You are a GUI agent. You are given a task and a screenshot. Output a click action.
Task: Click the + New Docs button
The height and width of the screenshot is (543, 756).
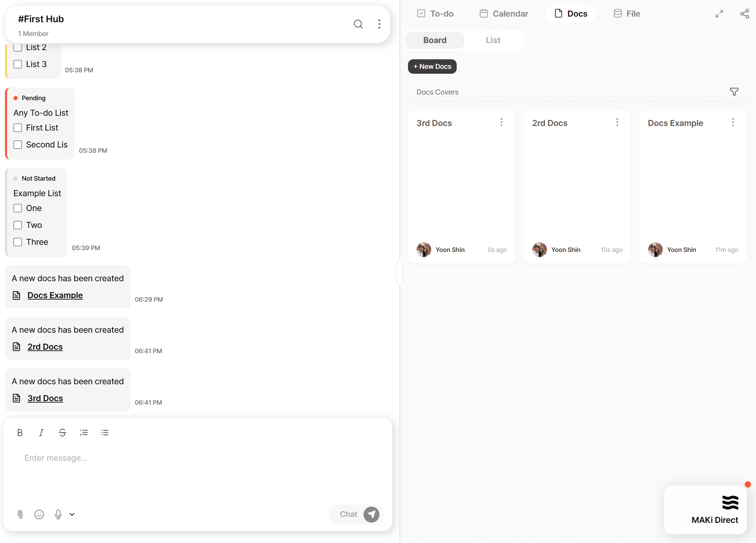pos(432,66)
